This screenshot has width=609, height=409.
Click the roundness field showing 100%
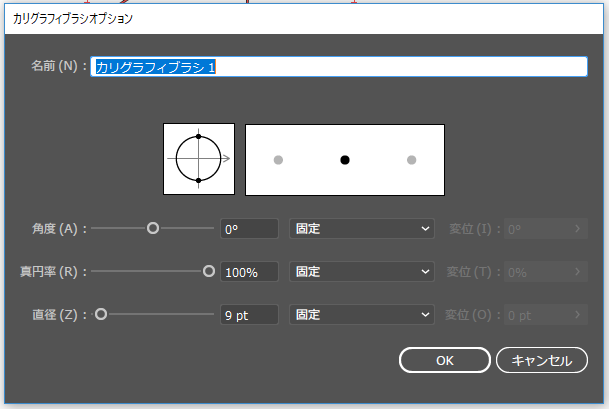point(249,272)
